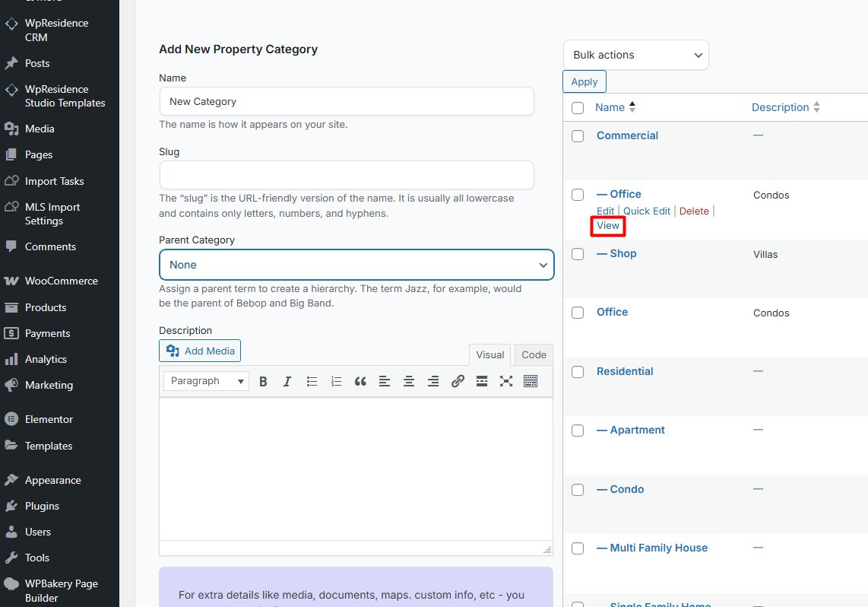The width and height of the screenshot is (868, 607).
Task: Click the Apply button
Action: (x=584, y=82)
